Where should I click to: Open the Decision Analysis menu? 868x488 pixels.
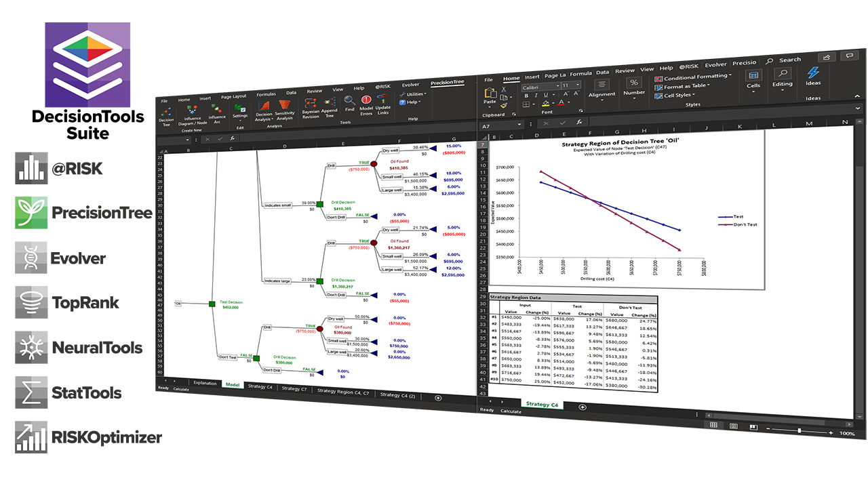click(264, 111)
